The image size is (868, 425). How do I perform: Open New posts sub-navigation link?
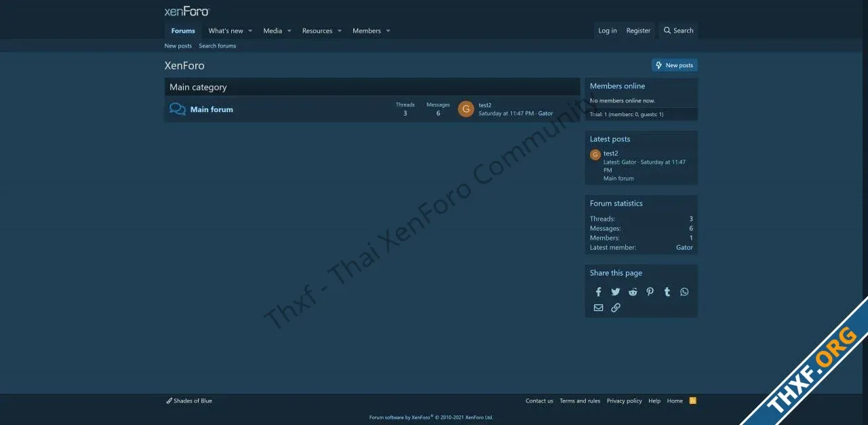pos(178,46)
